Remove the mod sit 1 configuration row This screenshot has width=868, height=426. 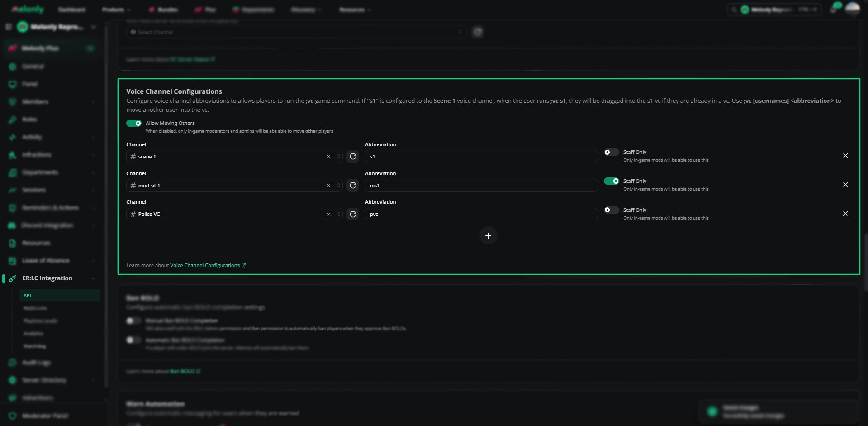(845, 185)
